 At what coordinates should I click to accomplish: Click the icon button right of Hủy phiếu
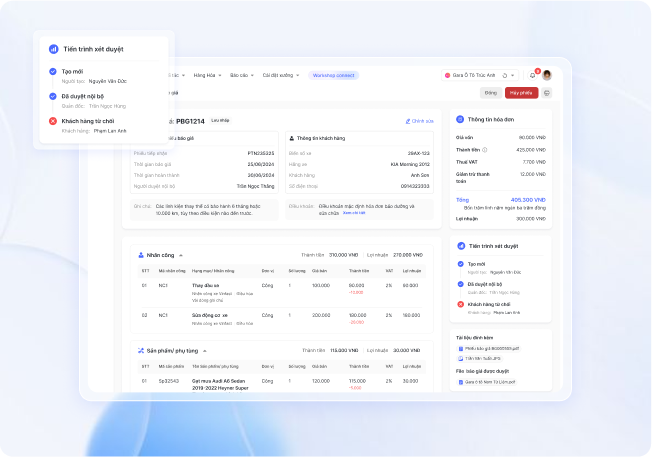[547, 93]
